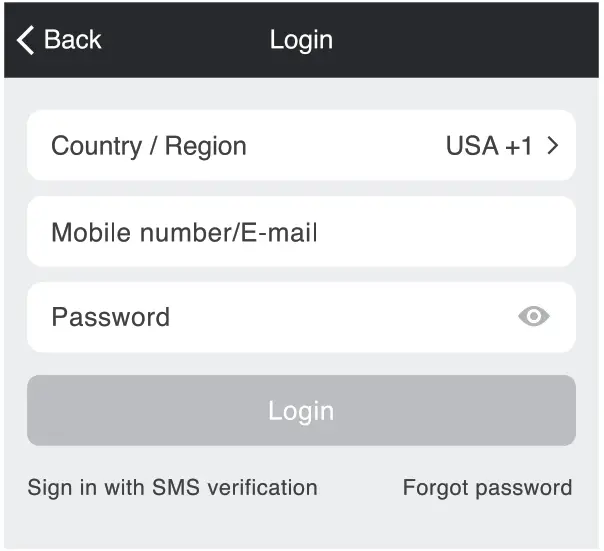Tap the Back chevron arrow icon
This screenshot has height=551, width=604.
[x=26, y=40]
